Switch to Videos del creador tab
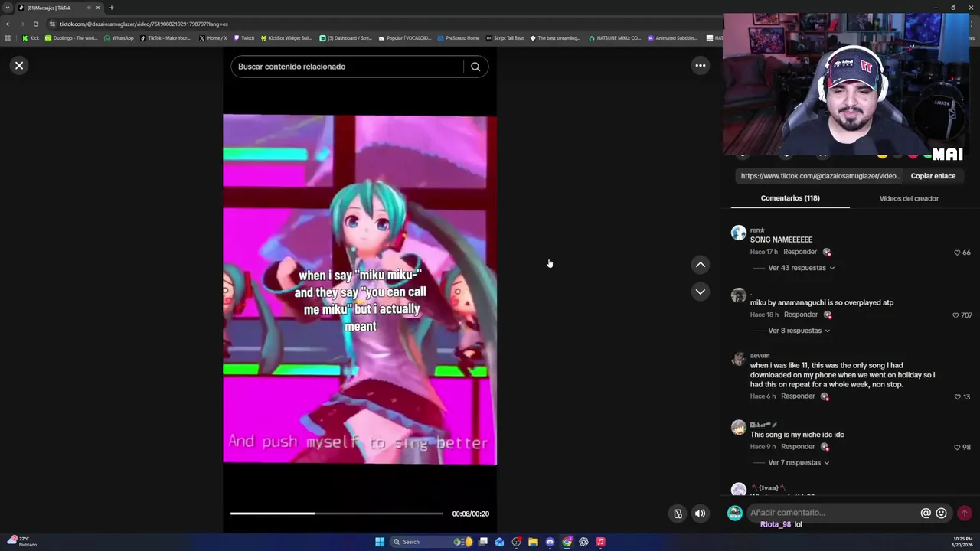Viewport: 980px width, 551px height. coord(909,198)
